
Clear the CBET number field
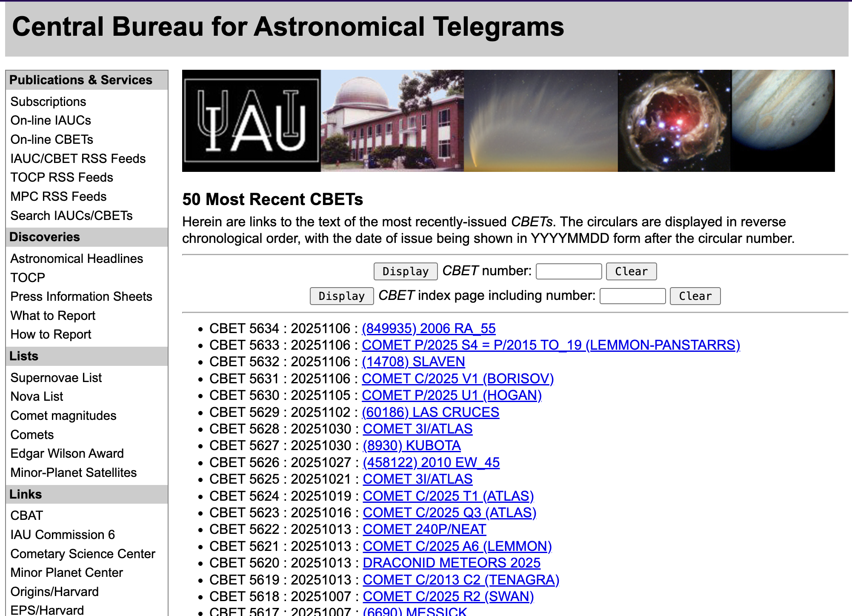[631, 271]
